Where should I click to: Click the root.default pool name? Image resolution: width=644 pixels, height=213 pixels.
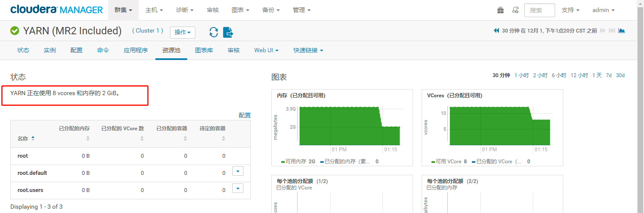(x=32, y=173)
